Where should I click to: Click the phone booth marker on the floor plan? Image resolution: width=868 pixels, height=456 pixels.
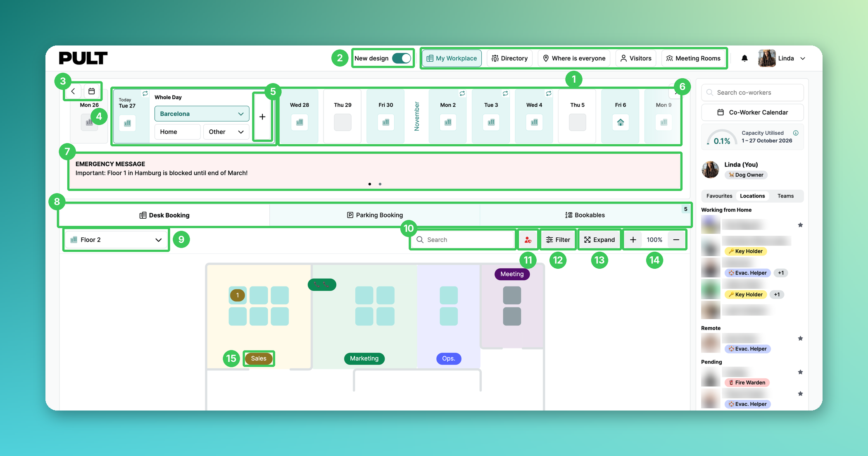click(322, 284)
